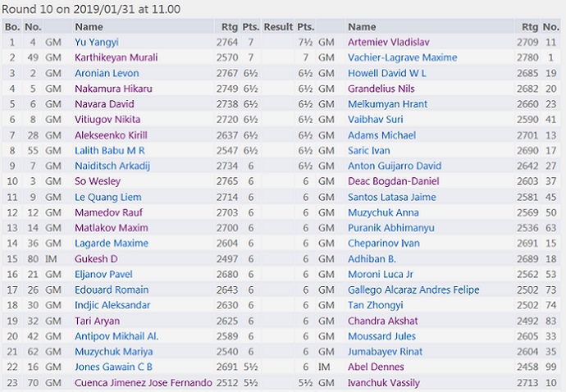Click the Result column header
Screen dimensions: 566x392
point(278,27)
